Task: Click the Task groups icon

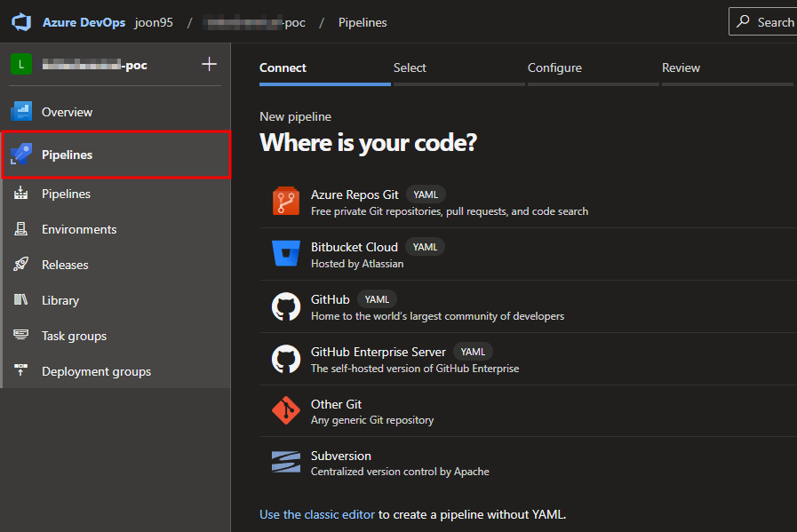Action: click(20, 334)
